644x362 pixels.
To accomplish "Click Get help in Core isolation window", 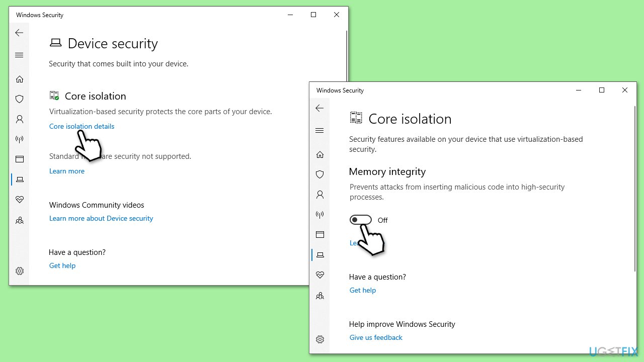I will pyautogui.click(x=362, y=290).
